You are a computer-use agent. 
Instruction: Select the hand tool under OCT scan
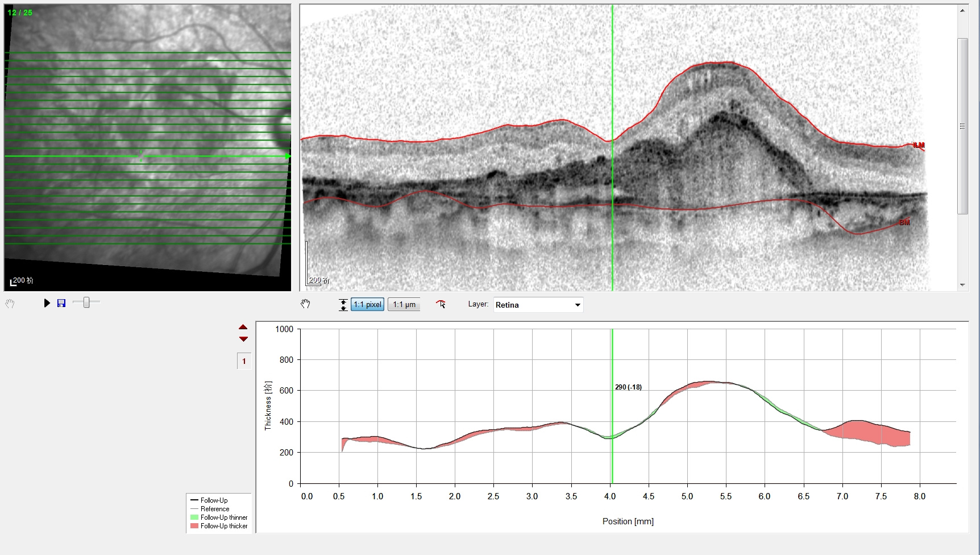click(306, 304)
